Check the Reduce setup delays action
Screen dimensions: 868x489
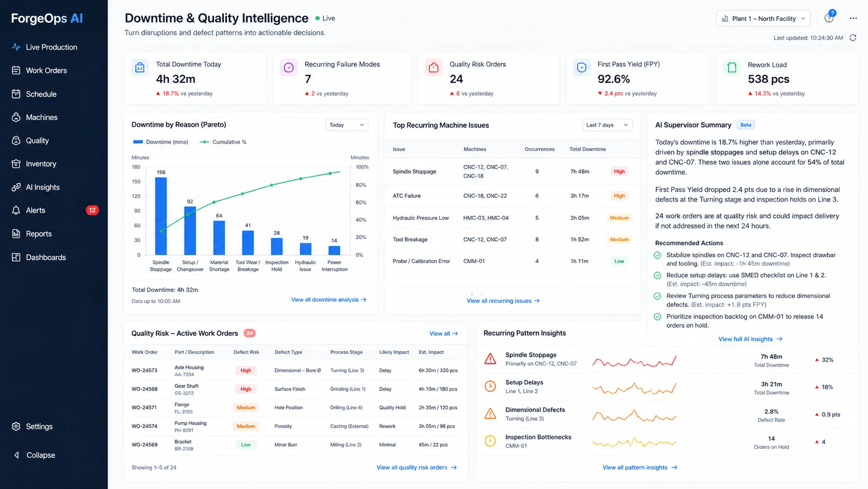pyautogui.click(x=658, y=275)
